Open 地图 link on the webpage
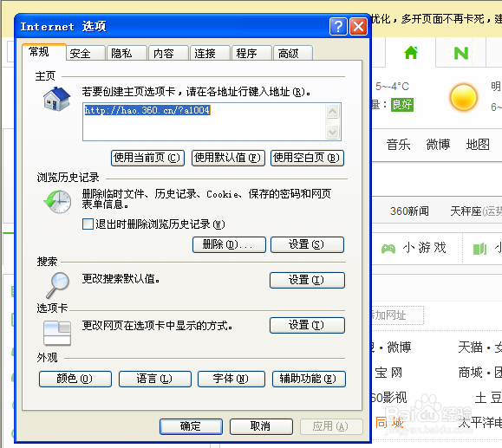Image resolution: width=502 pixels, height=448 pixels. point(478,145)
